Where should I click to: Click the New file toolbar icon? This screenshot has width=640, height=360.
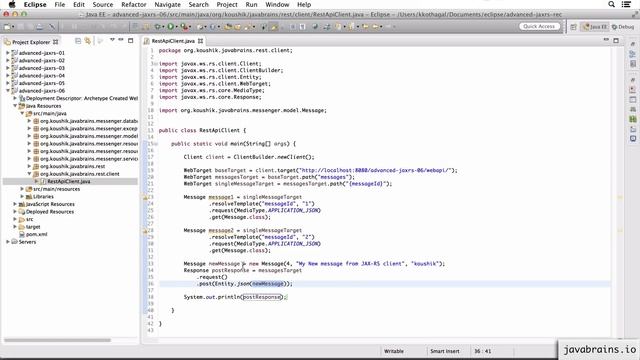pyautogui.click(x=7, y=27)
